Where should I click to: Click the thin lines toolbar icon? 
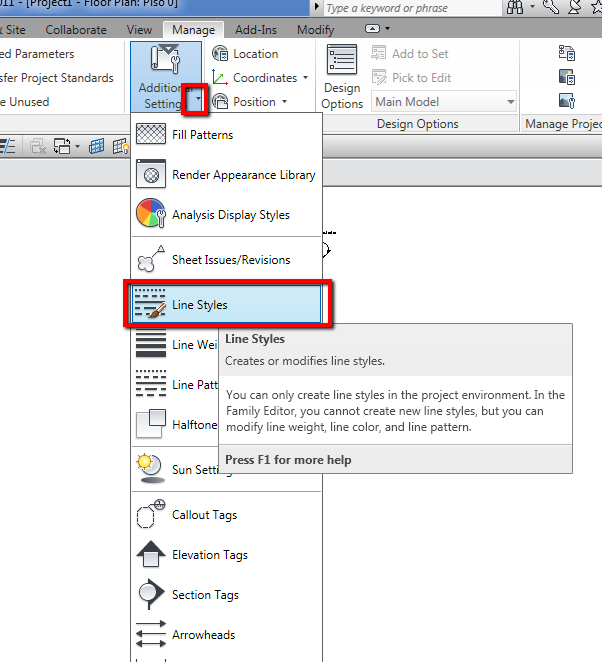(8, 147)
